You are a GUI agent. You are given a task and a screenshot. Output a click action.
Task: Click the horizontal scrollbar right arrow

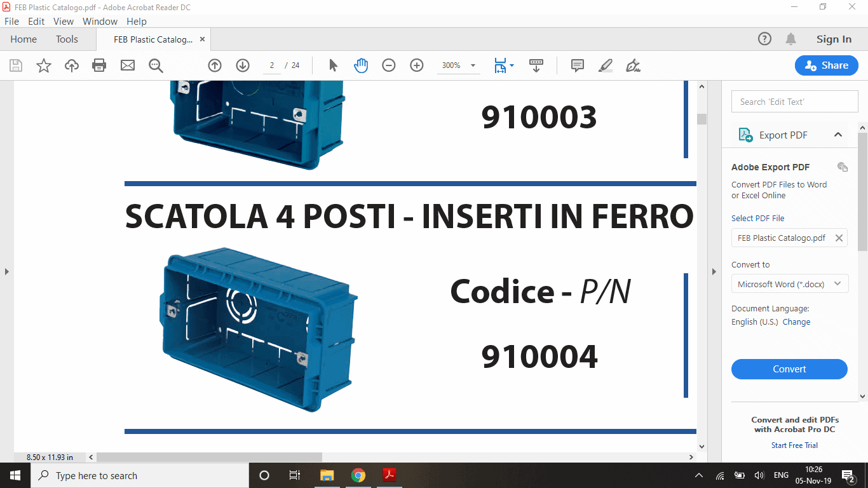click(x=691, y=457)
